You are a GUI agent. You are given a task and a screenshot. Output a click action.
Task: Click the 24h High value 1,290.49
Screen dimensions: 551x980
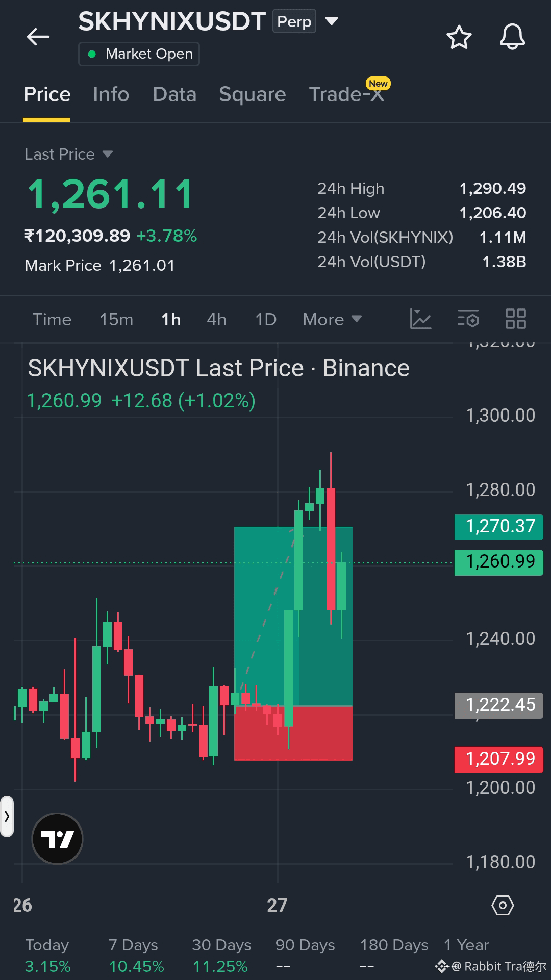point(493,189)
